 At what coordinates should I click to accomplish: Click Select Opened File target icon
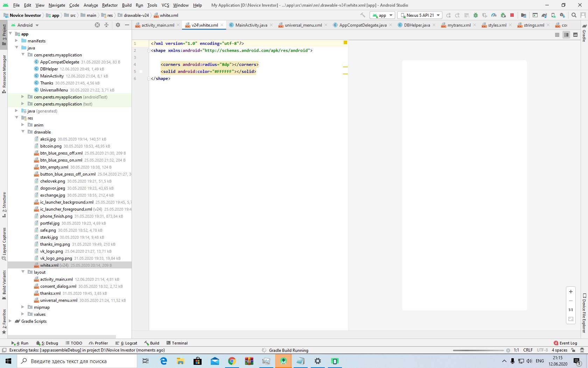coord(97,25)
